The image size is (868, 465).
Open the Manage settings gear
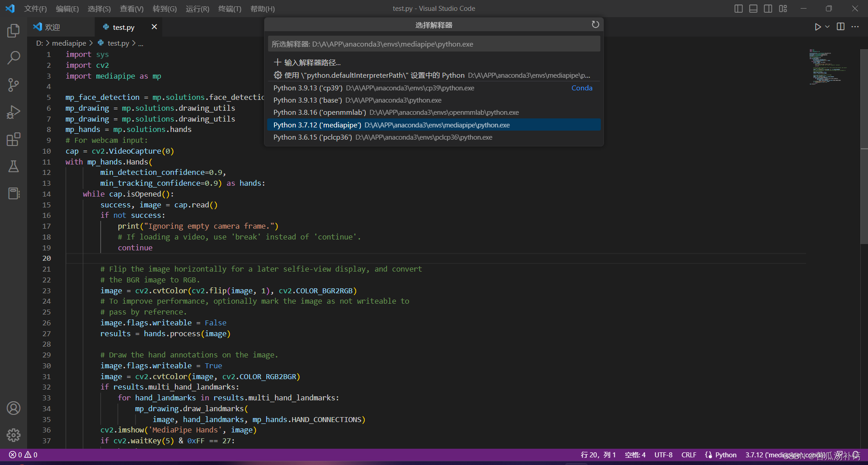13,435
